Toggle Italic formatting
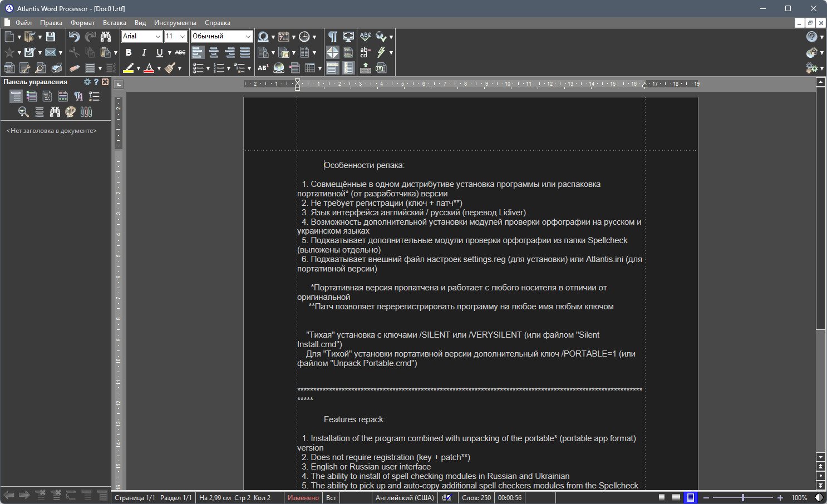The width and height of the screenshot is (827, 504). click(144, 52)
